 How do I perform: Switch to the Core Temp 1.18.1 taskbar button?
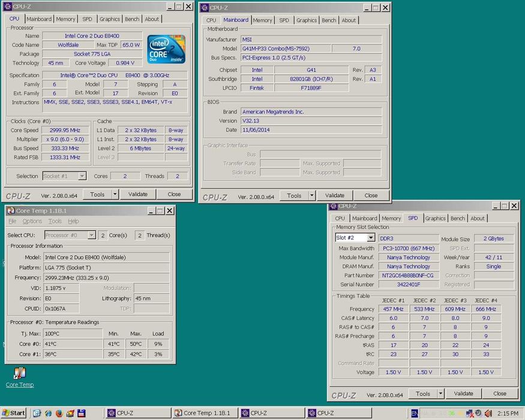coord(205,413)
